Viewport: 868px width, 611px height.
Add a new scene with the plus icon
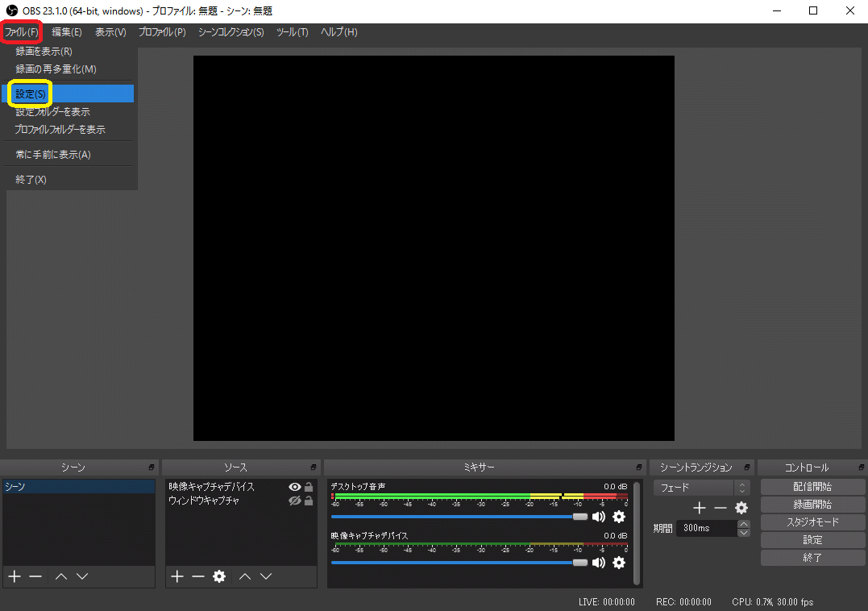point(14,576)
